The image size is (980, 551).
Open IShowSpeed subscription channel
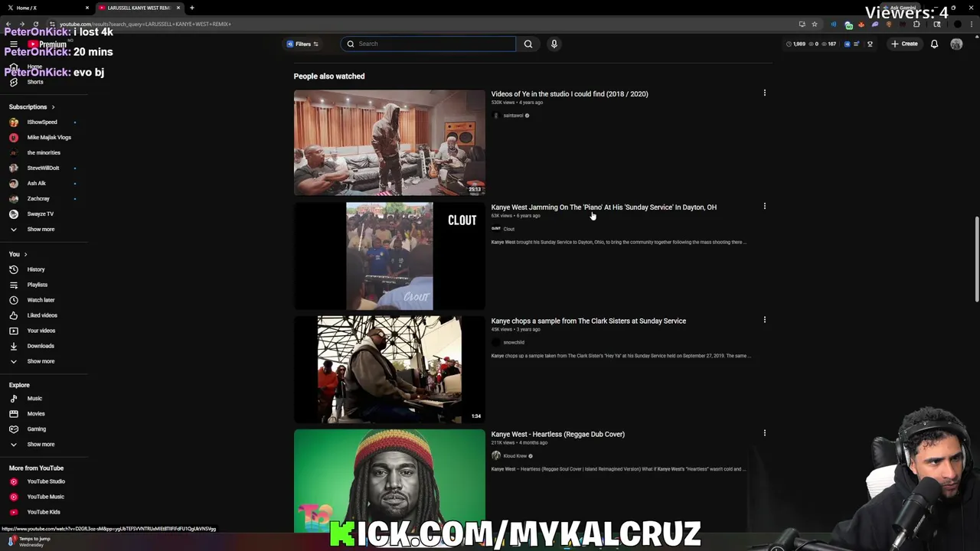click(44, 122)
